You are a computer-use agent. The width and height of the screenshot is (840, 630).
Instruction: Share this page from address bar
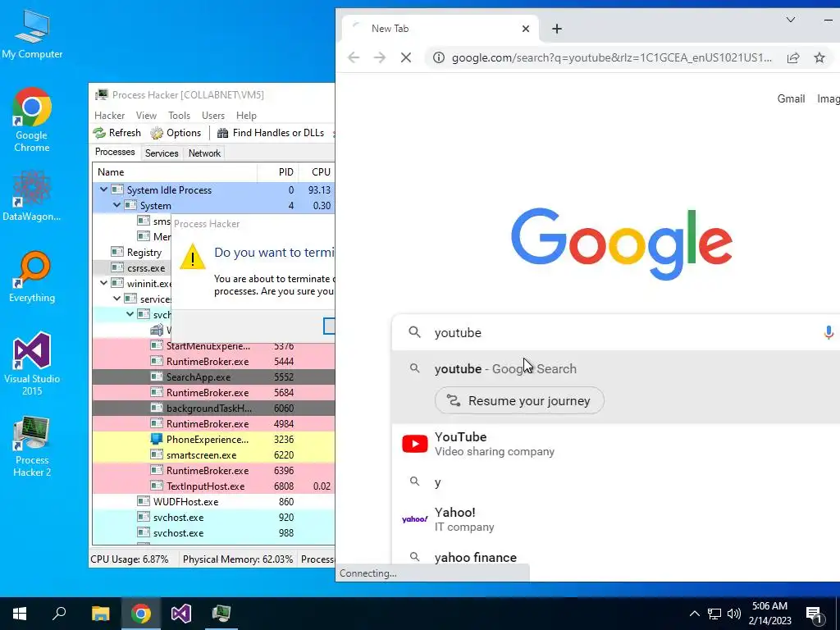[793, 57]
